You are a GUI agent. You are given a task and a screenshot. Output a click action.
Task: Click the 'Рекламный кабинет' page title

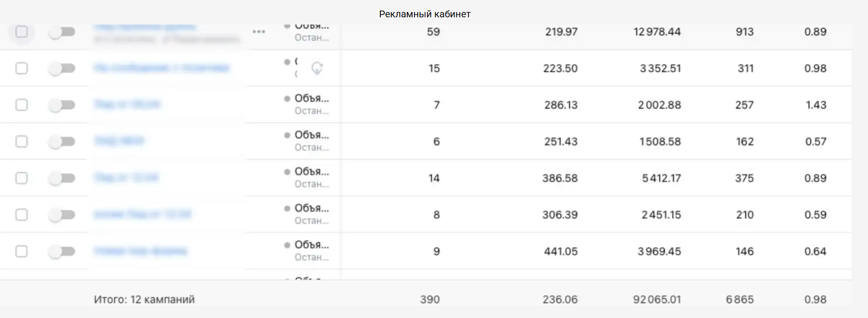[x=425, y=14]
